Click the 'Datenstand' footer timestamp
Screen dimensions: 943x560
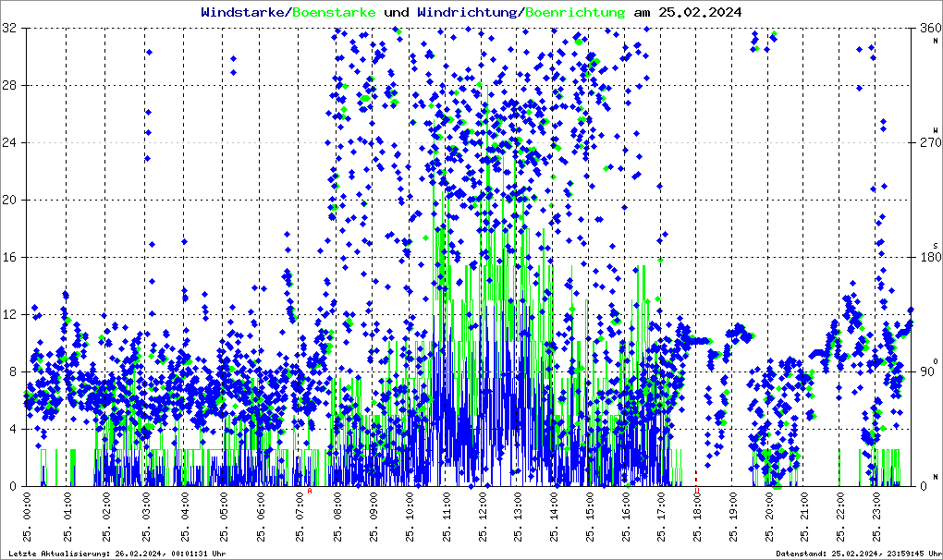point(858,554)
